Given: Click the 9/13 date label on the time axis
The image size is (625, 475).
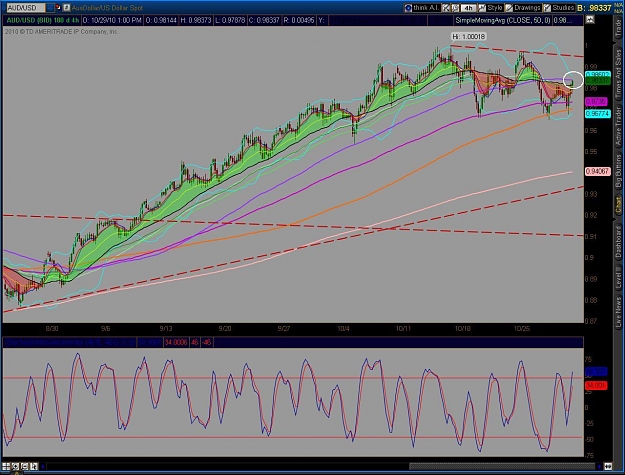Looking at the screenshot, I should (166, 329).
